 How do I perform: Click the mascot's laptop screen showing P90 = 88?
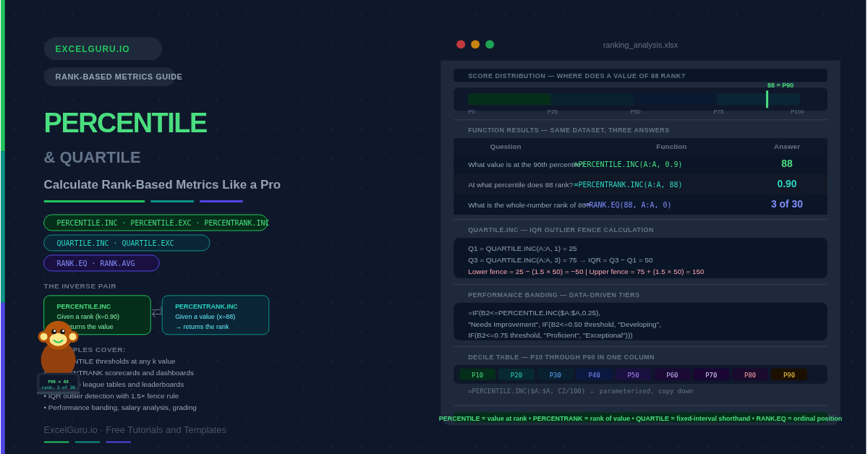58,383
